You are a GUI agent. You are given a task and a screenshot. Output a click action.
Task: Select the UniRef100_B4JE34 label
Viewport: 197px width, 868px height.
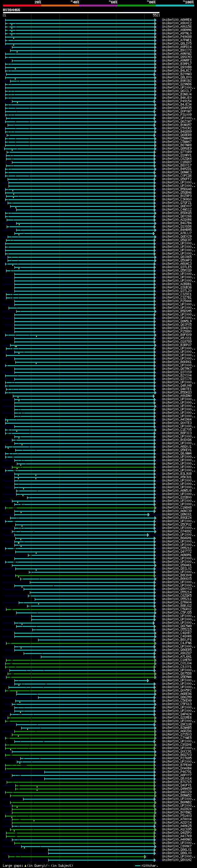pyautogui.click(x=177, y=104)
